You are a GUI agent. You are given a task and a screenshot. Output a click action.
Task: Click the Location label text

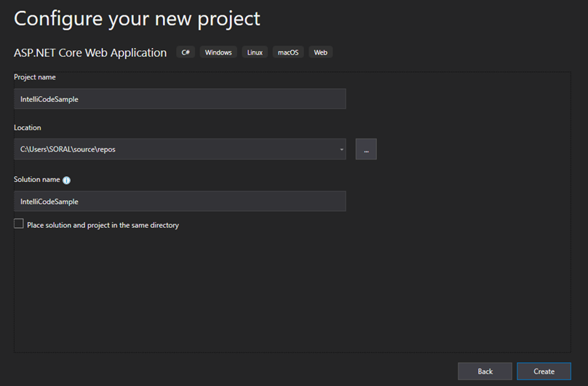tap(28, 127)
